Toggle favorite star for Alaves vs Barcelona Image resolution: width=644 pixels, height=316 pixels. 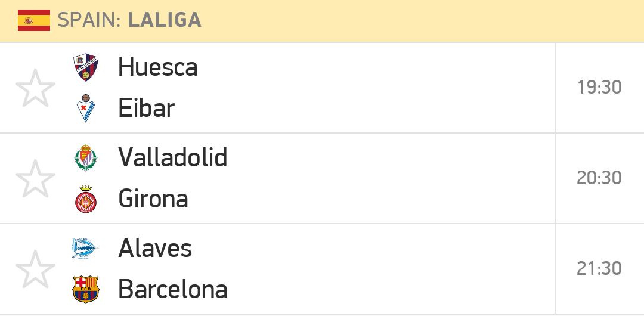(35, 269)
